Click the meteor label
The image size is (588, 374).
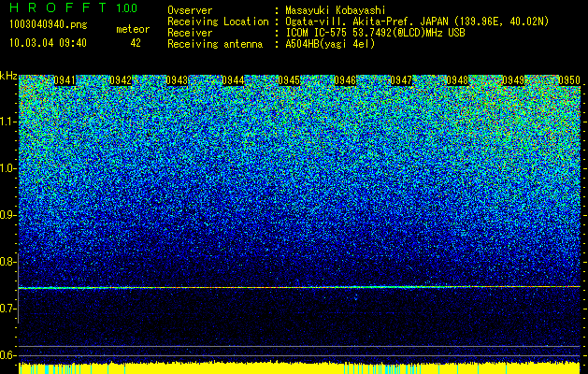133,29
